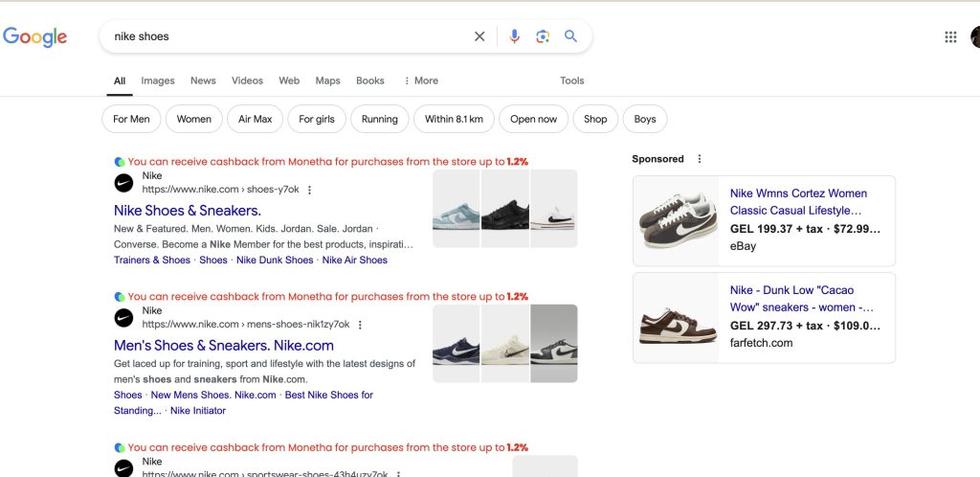Open the Google apps grid
The height and width of the screenshot is (477, 980).
coord(950,37)
